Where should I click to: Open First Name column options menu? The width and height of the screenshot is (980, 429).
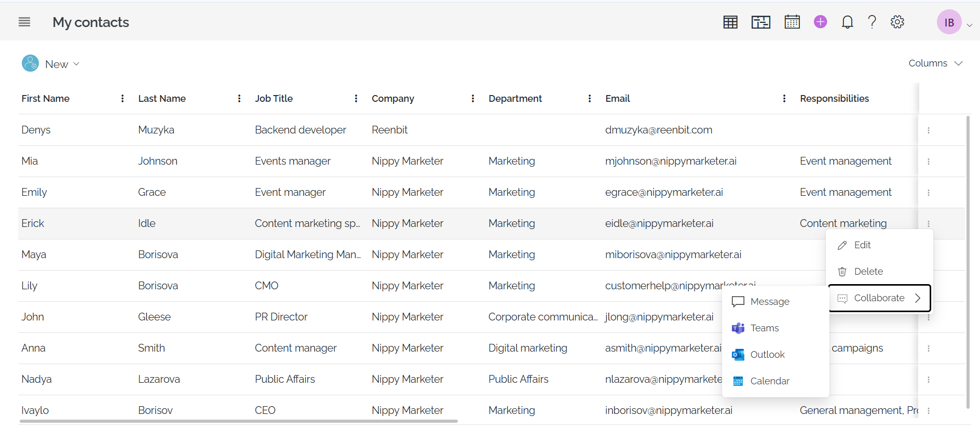122,99
